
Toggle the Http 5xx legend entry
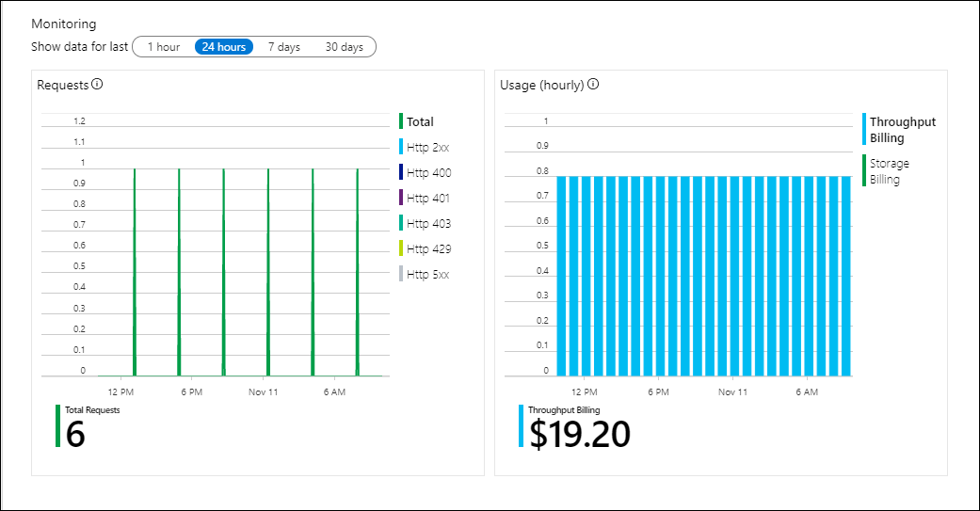pos(425,274)
